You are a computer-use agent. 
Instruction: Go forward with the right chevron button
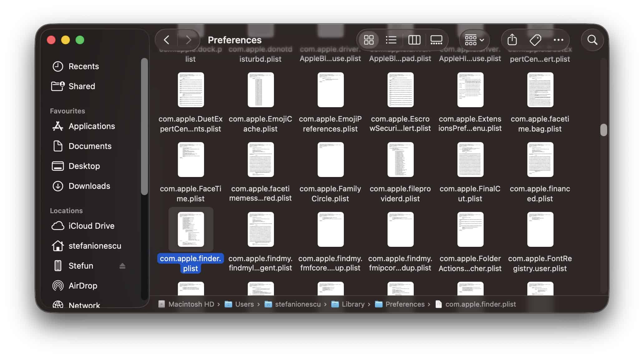(188, 40)
